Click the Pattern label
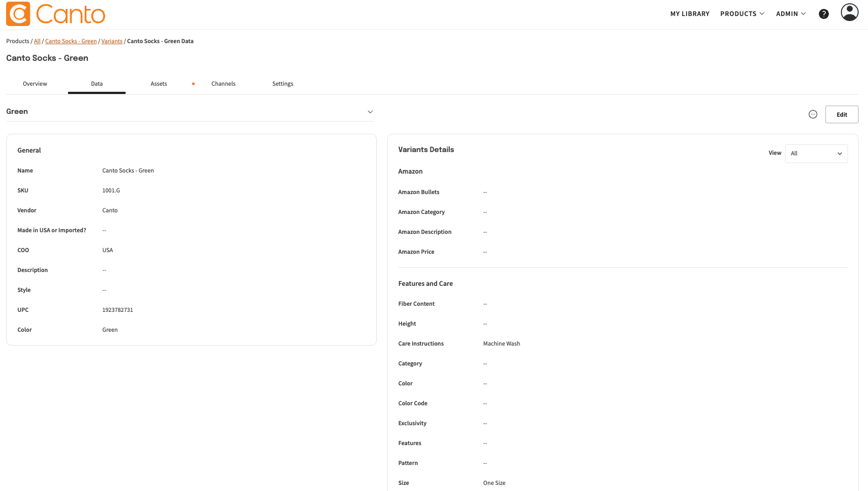This screenshot has height=491, width=868. coord(408,463)
